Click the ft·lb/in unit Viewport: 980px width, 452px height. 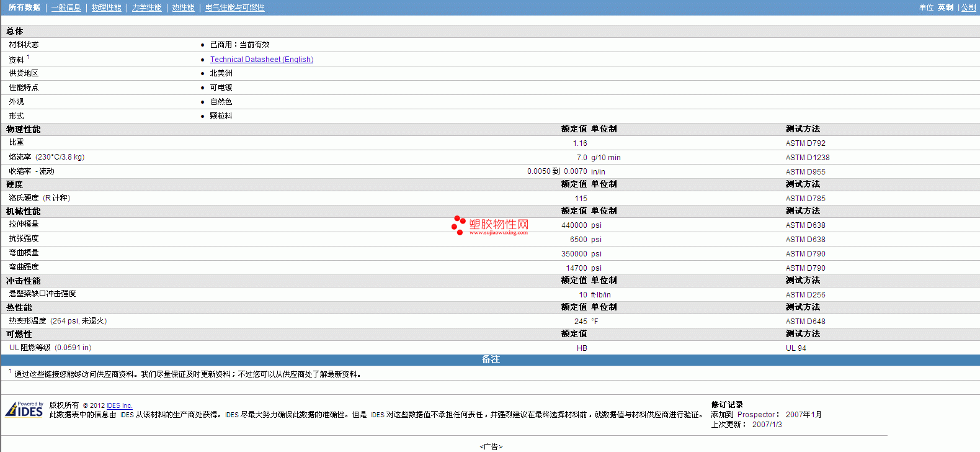(x=601, y=295)
